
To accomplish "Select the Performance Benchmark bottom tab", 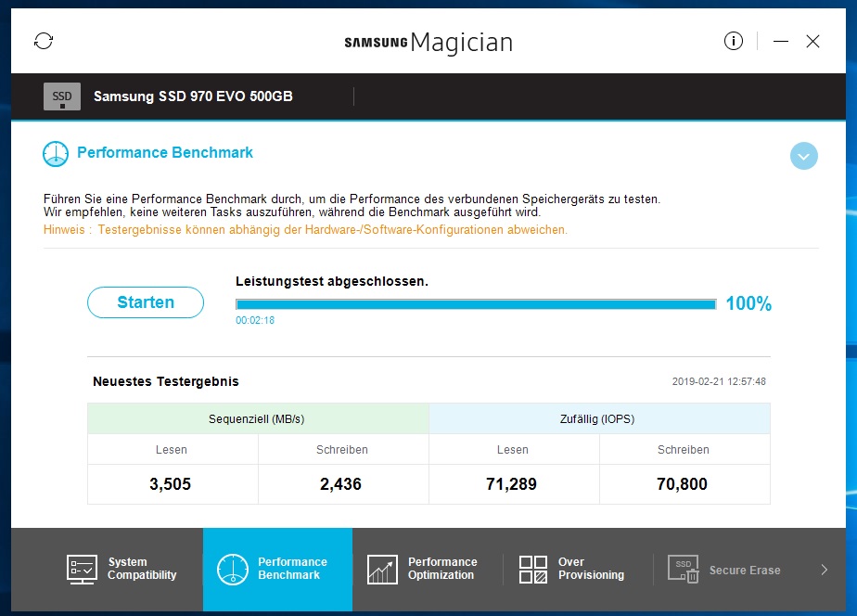I will [277, 569].
